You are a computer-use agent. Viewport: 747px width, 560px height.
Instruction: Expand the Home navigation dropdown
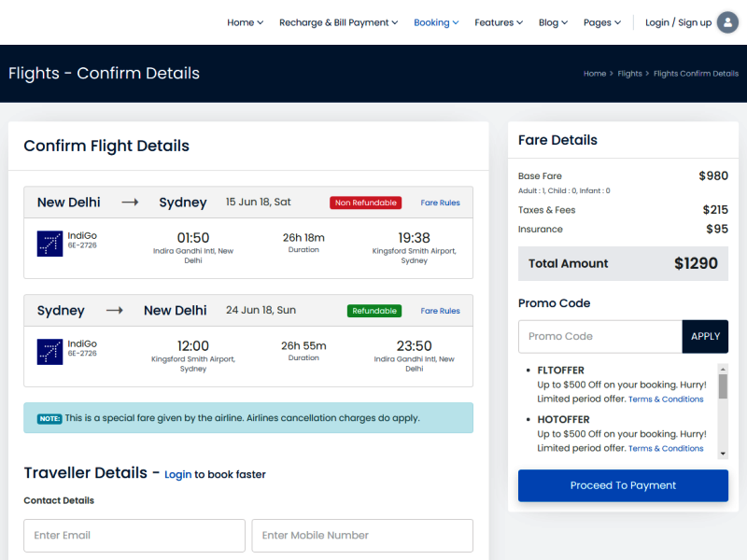[245, 22]
